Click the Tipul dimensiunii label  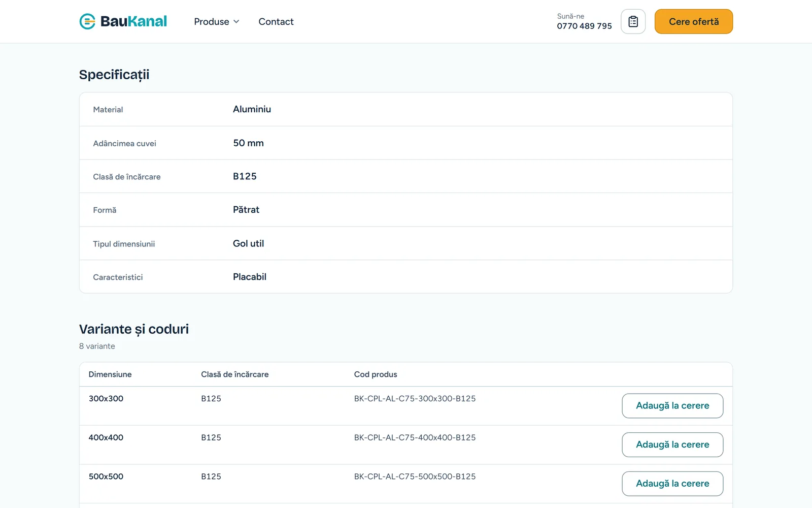[124, 244]
